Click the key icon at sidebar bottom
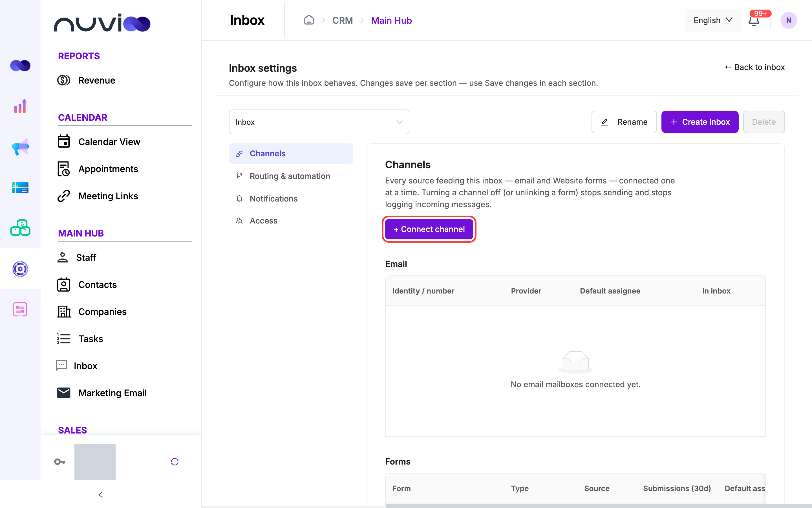The image size is (812, 508). click(60, 462)
